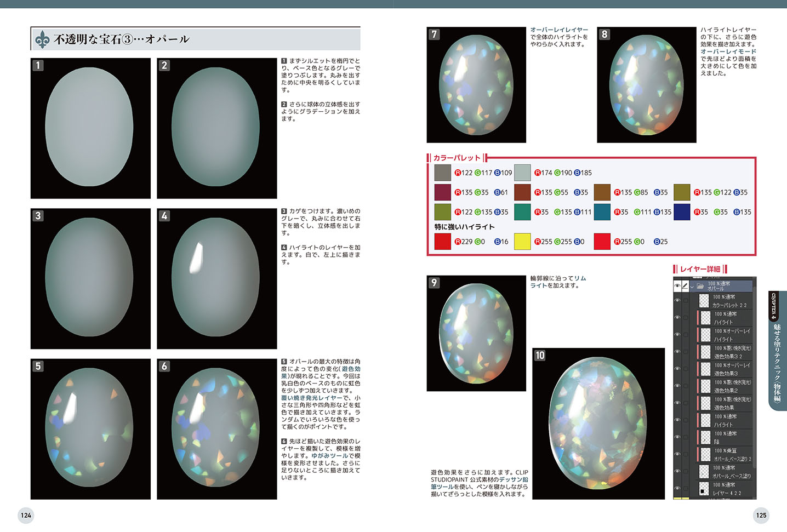Click the step 4 number badge
This screenshot has width=787, height=532.
click(x=164, y=216)
